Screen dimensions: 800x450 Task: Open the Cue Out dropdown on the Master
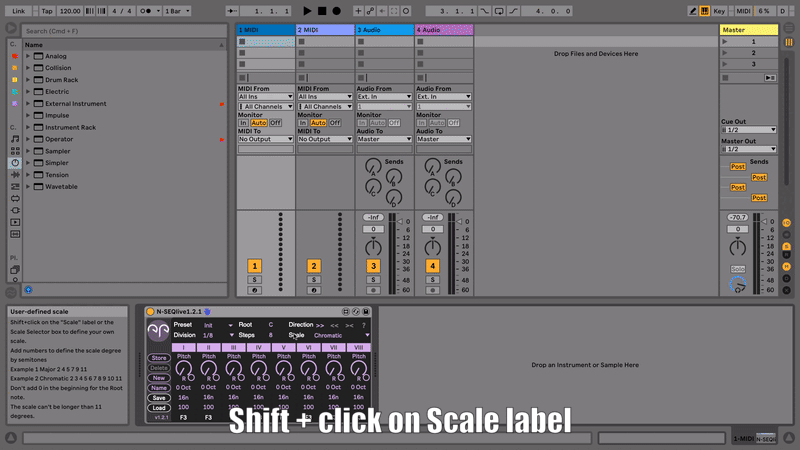748,130
